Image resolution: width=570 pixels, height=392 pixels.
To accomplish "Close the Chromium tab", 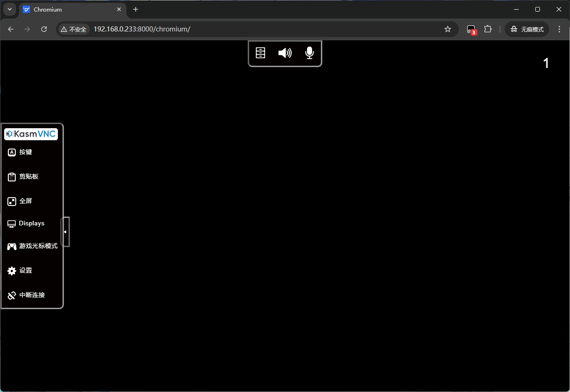I will pos(119,9).
